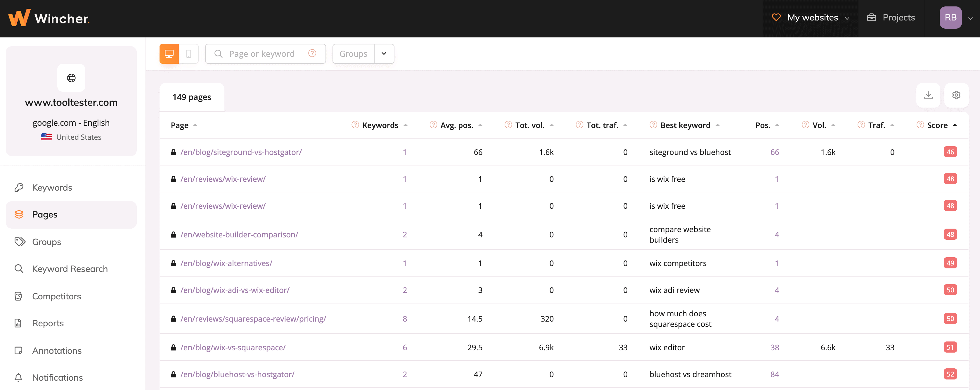
Task: Click the Wincher logo
Action: [x=49, y=18]
